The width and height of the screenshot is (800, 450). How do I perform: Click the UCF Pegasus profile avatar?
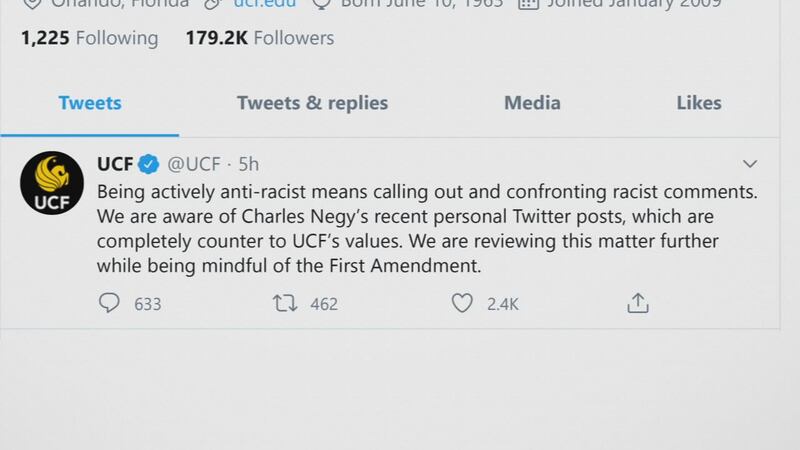tap(52, 183)
